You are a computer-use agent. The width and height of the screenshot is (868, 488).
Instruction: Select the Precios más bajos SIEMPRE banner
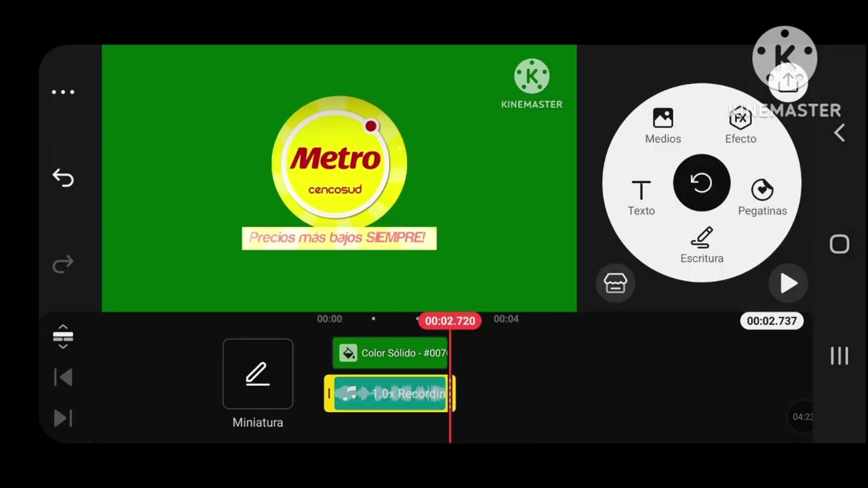click(x=339, y=238)
